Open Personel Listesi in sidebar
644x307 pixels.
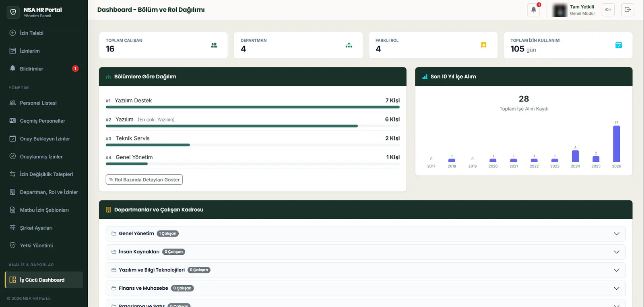44,103
